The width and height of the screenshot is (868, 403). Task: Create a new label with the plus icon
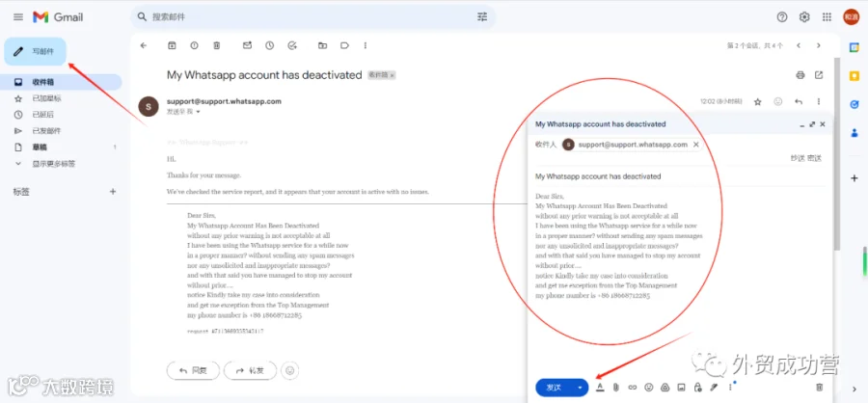[113, 192]
